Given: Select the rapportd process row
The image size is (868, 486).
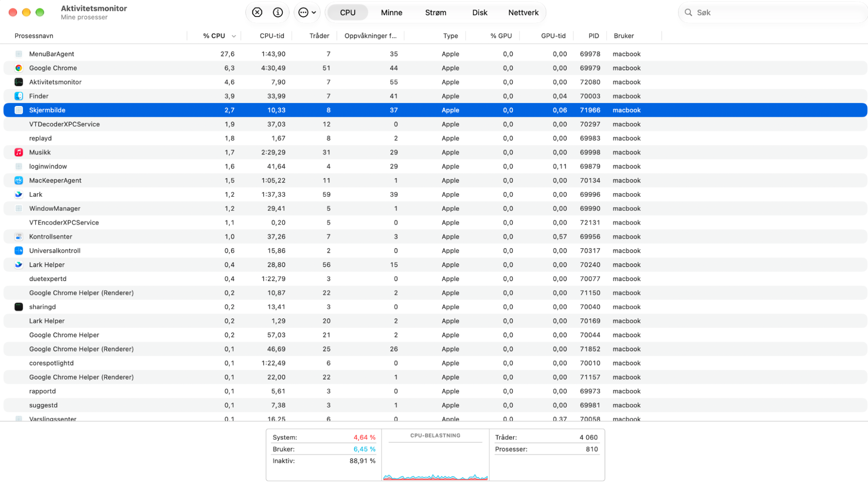Looking at the screenshot, I should pos(436,391).
